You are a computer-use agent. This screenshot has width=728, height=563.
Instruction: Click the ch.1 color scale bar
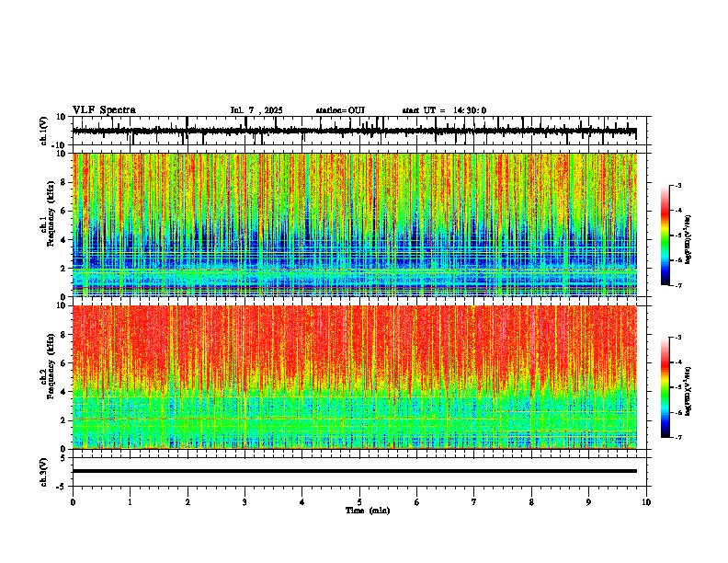coord(665,236)
